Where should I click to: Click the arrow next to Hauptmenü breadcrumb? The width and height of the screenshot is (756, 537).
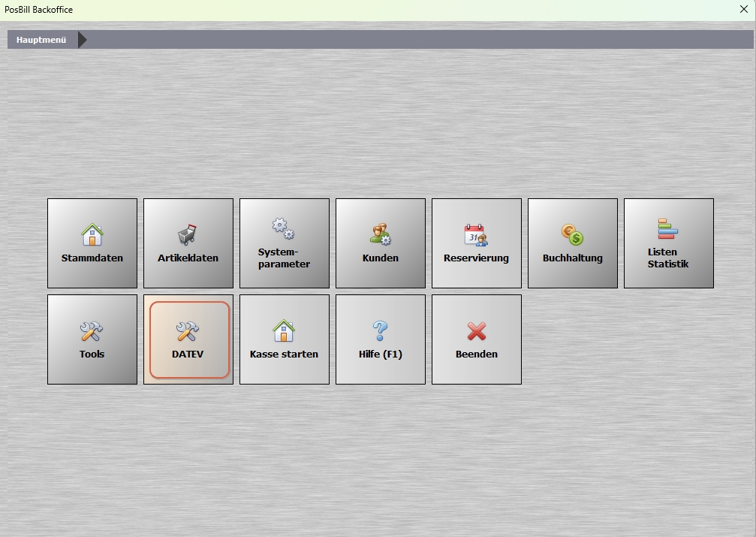pos(82,40)
